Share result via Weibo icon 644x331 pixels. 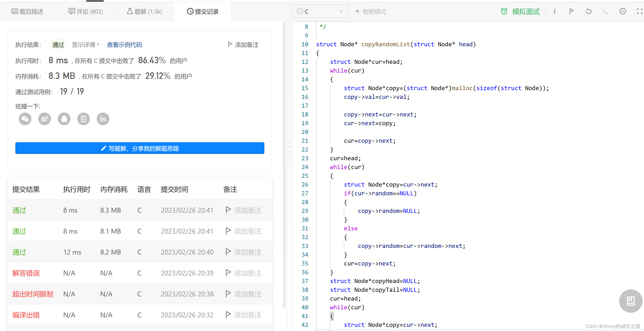point(45,119)
